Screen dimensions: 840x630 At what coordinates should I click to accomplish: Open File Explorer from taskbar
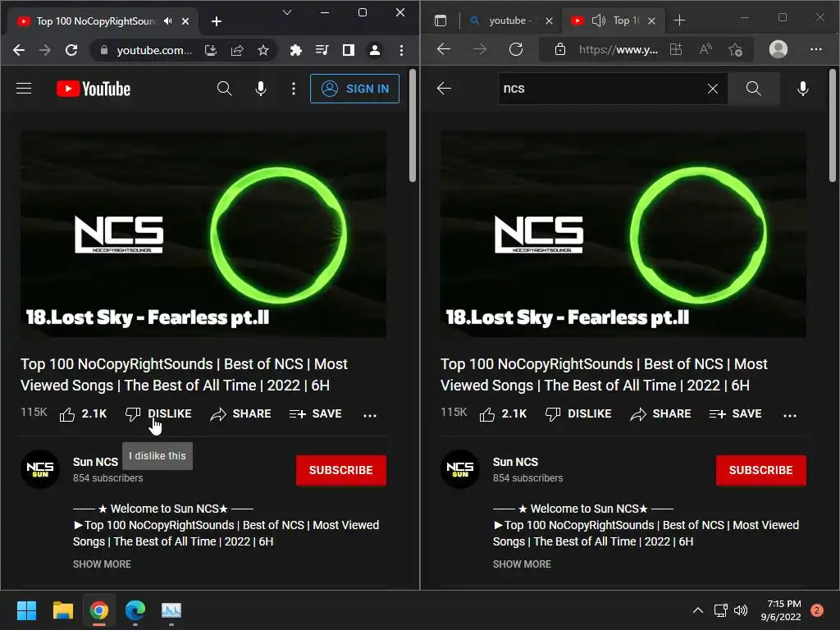[62, 610]
